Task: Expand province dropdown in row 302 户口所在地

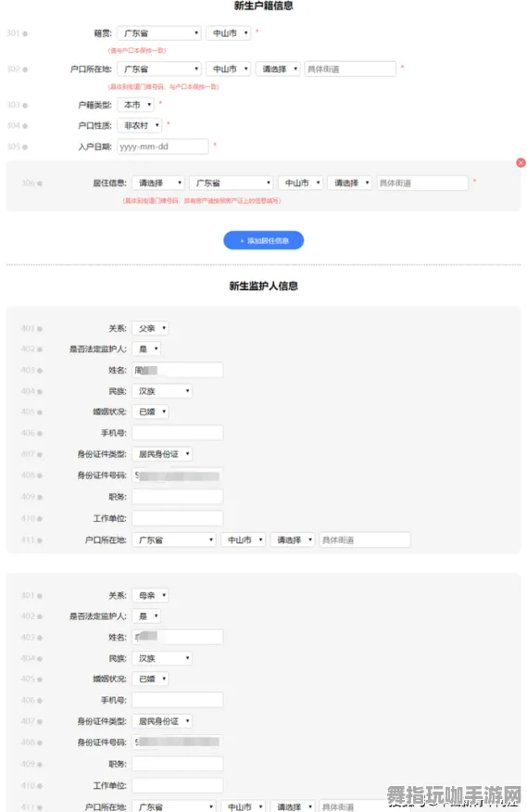Action: click(x=159, y=69)
